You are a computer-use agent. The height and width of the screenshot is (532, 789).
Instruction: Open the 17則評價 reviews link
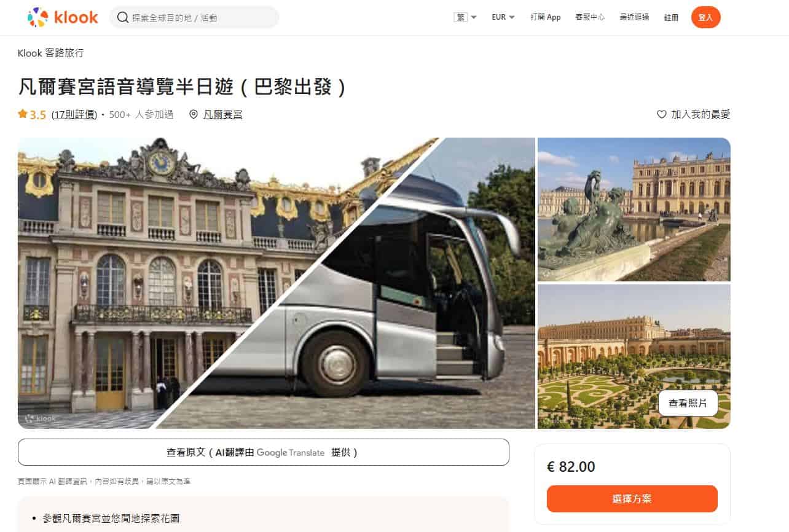click(x=74, y=114)
